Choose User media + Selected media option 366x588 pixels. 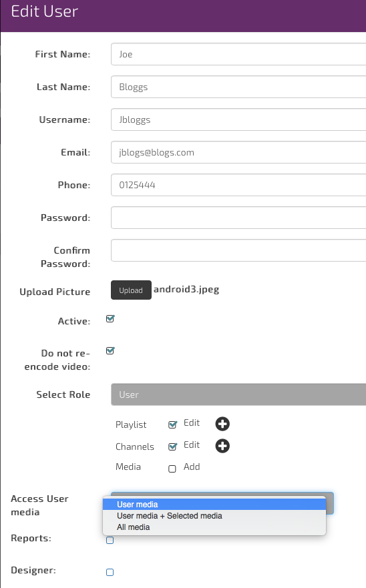(x=214, y=516)
